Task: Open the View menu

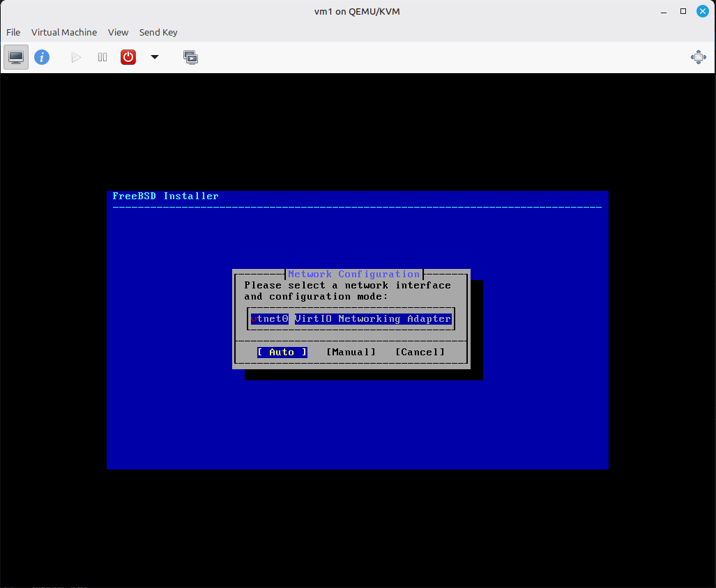Action: click(118, 32)
